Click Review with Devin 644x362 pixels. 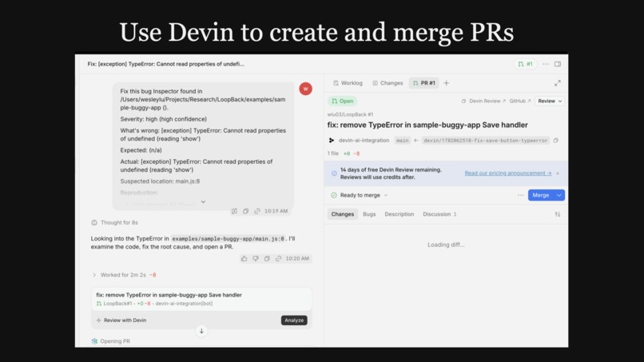(x=121, y=320)
